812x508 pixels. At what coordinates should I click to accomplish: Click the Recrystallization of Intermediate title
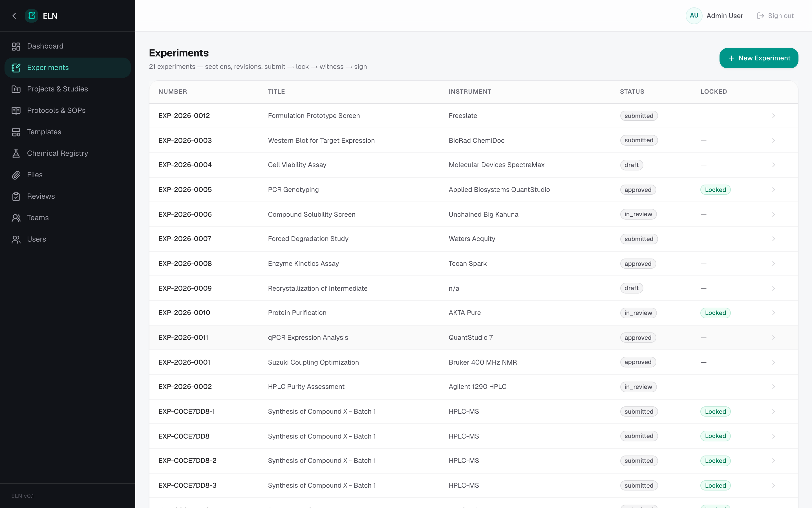pyautogui.click(x=317, y=288)
